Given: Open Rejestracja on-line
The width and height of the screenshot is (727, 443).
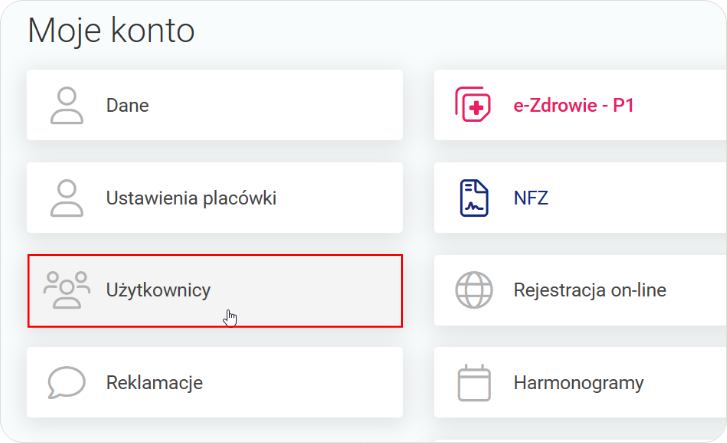Looking at the screenshot, I should (x=589, y=290).
